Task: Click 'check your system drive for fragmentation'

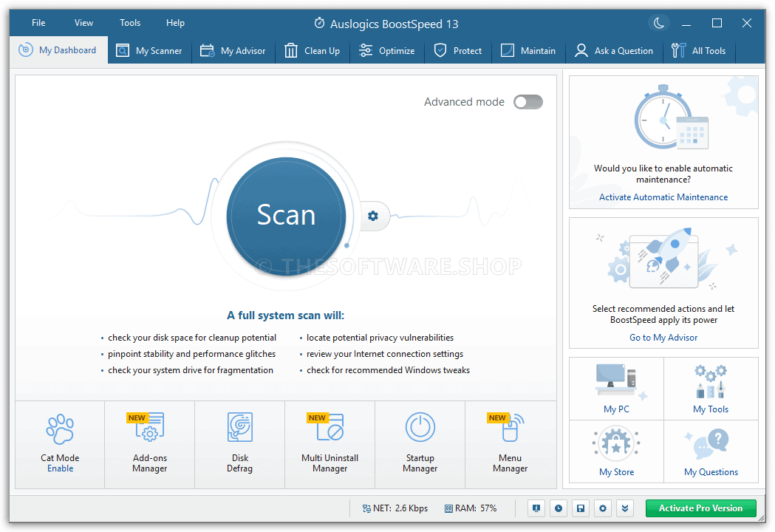Action: tap(191, 370)
